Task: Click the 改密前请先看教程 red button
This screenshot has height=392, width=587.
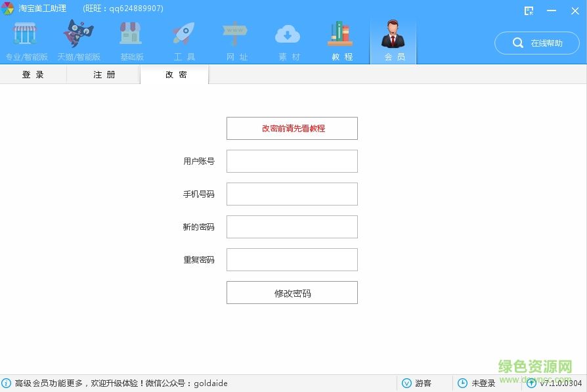Action: pos(292,128)
